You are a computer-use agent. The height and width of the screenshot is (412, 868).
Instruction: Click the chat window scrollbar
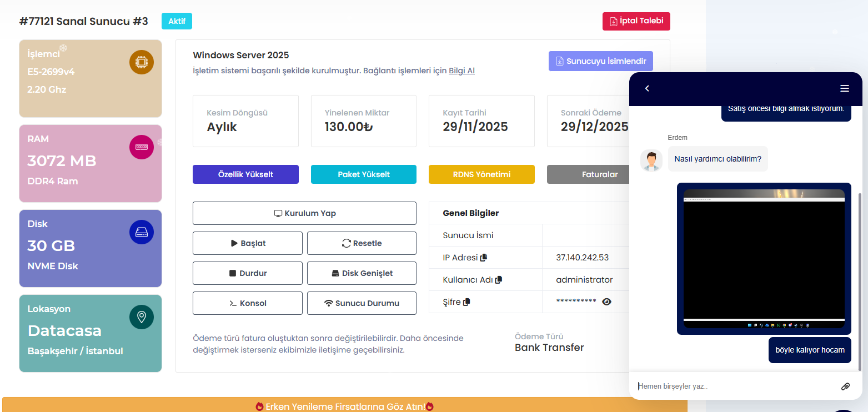tap(860, 282)
